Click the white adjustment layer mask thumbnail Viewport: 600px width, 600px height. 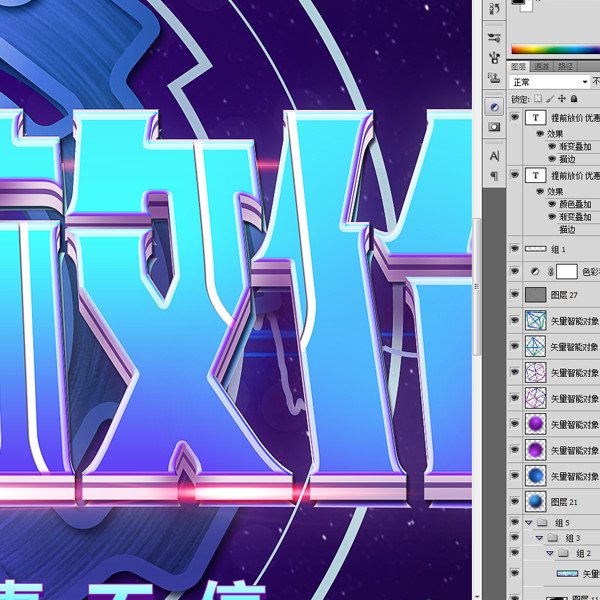566,272
